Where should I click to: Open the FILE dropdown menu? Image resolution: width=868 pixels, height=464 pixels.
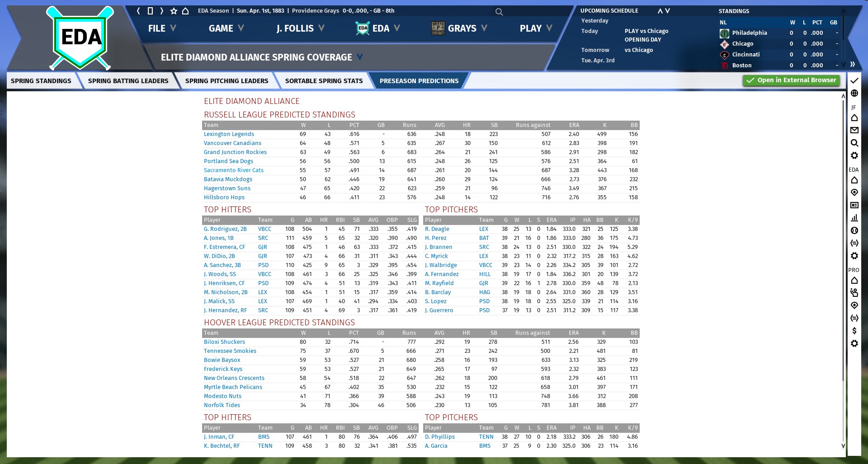point(162,28)
